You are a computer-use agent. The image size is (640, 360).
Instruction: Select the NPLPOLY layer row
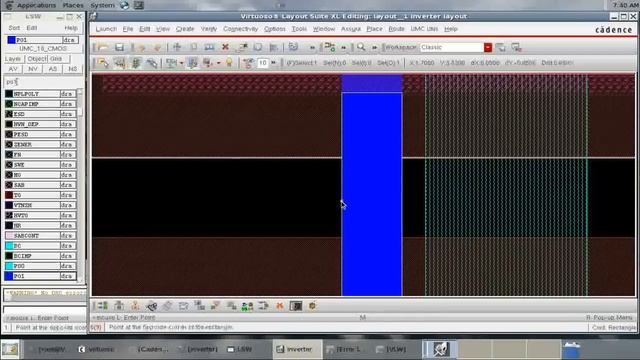tap(40, 94)
